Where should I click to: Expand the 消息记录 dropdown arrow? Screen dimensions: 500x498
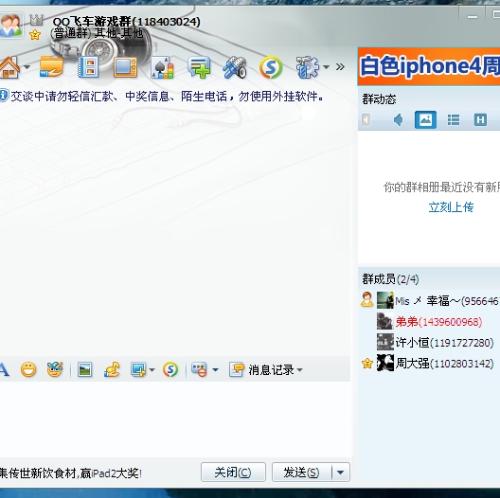point(299,370)
